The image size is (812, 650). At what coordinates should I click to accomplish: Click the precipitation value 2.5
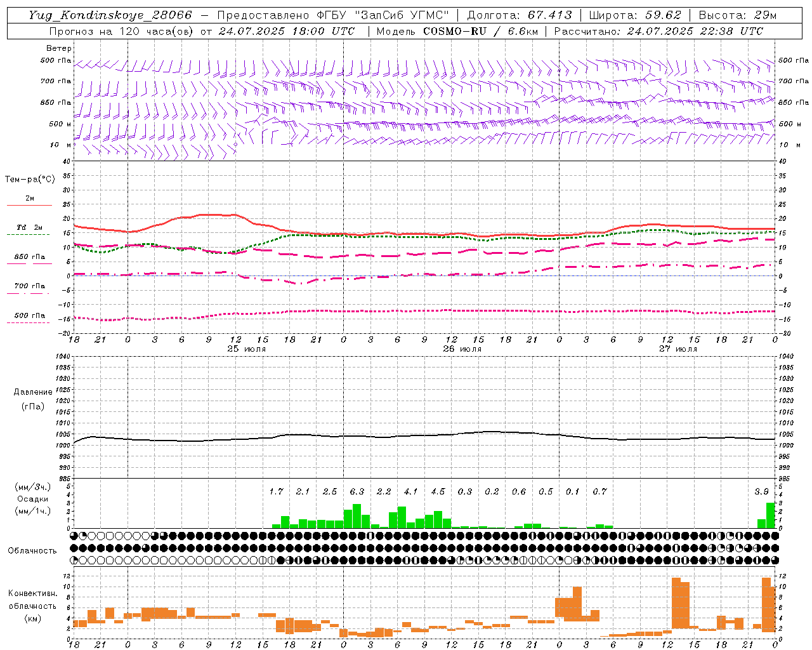coord(330,491)
